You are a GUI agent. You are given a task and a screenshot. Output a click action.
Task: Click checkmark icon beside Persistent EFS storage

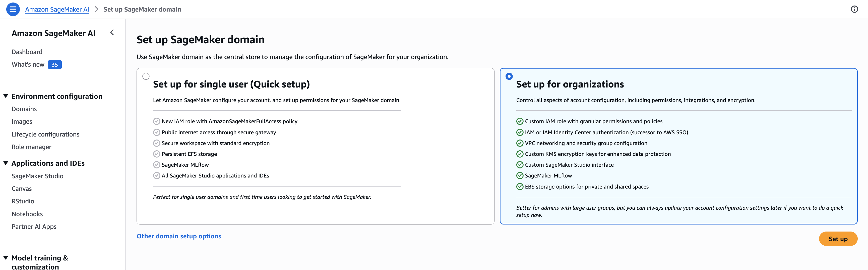156,154
